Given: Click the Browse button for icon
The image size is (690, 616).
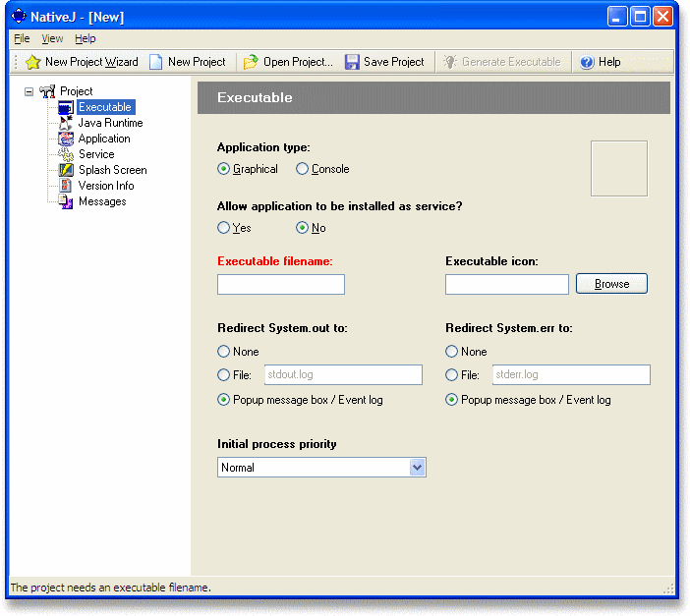Looking at the screenshot, I should [x=611, y=284].
